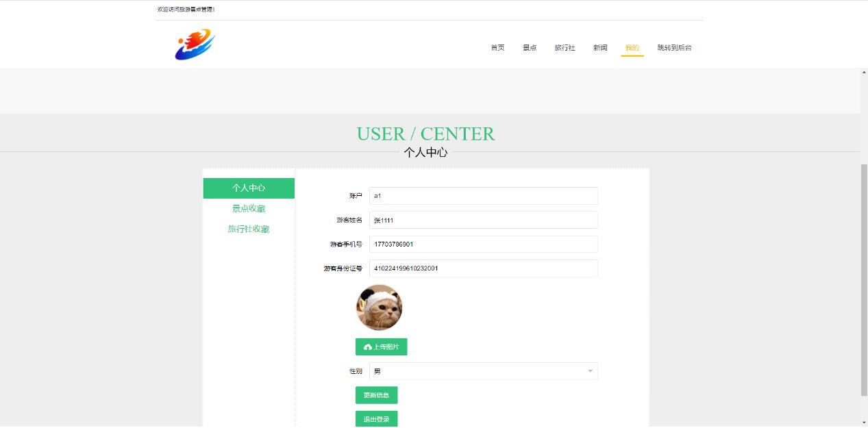Click the page's vertical scrollbar thumb
The image size is (868, 428).
pos(864,280)
